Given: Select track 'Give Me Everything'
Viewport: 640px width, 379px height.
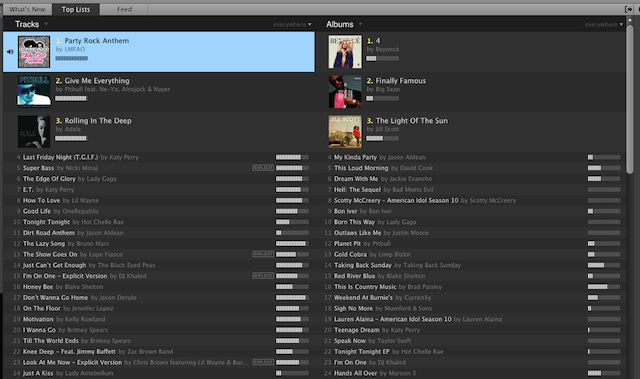Looking at the screenshot, I should (97, 81).
